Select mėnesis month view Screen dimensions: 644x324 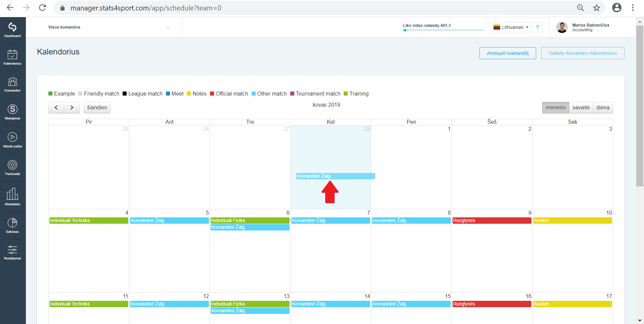pyautogui.click(x=556, y=108)
